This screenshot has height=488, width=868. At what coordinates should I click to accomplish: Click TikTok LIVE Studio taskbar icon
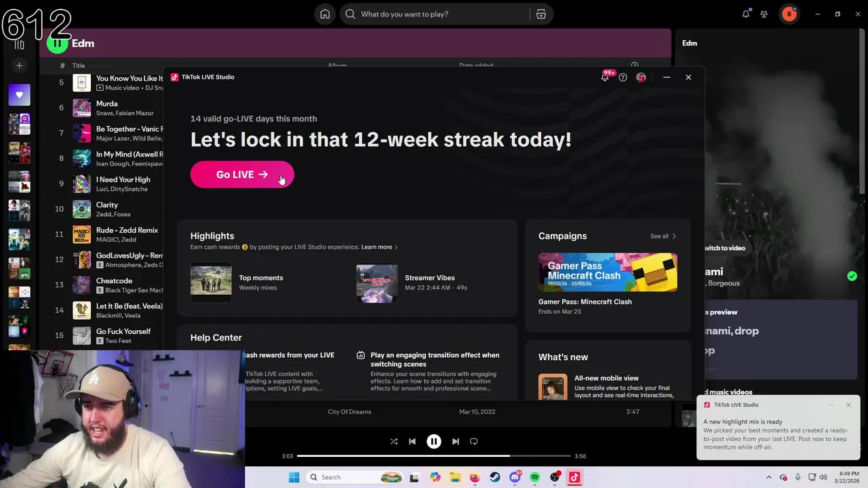pyautogui.click(x=574, y=478)
